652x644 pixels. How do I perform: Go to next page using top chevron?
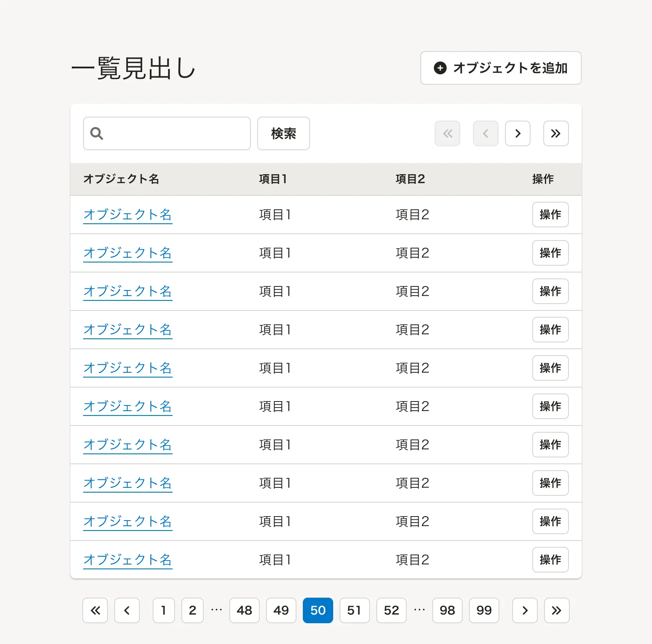517,133
